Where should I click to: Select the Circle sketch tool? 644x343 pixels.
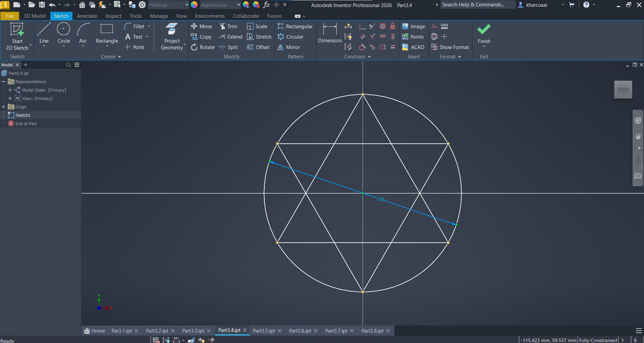(64, 34)
